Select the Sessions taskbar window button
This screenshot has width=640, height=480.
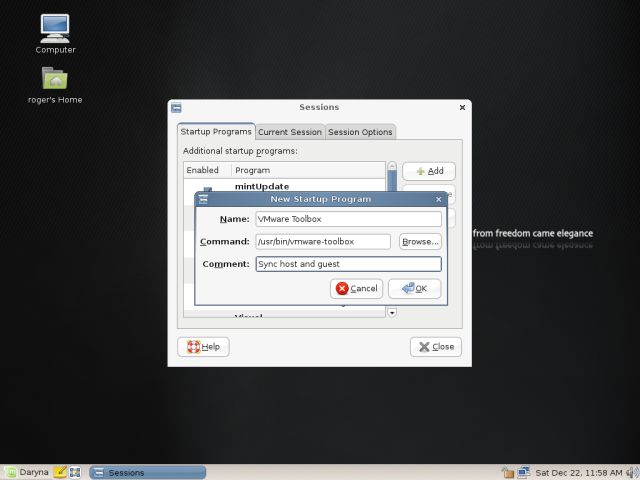click(148, 472)
